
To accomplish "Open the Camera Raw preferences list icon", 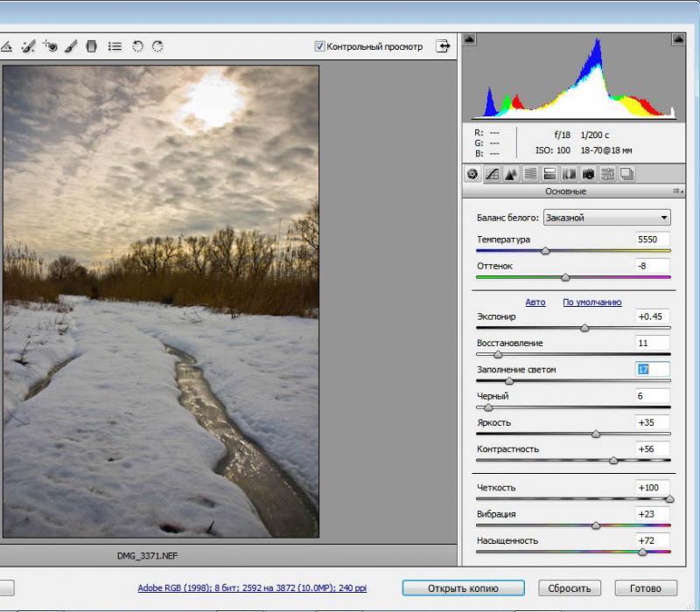I will [x=115, y=46].
